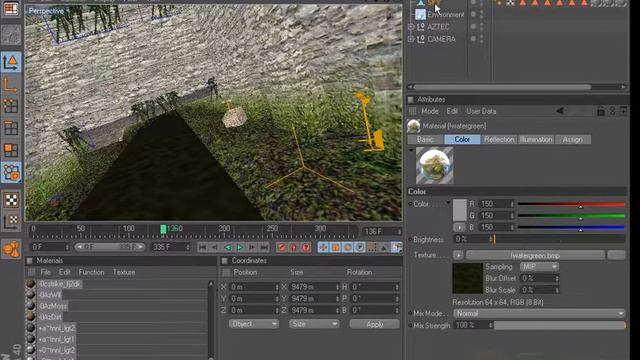Click the texture browse button beside filename

tap(616, 256)
